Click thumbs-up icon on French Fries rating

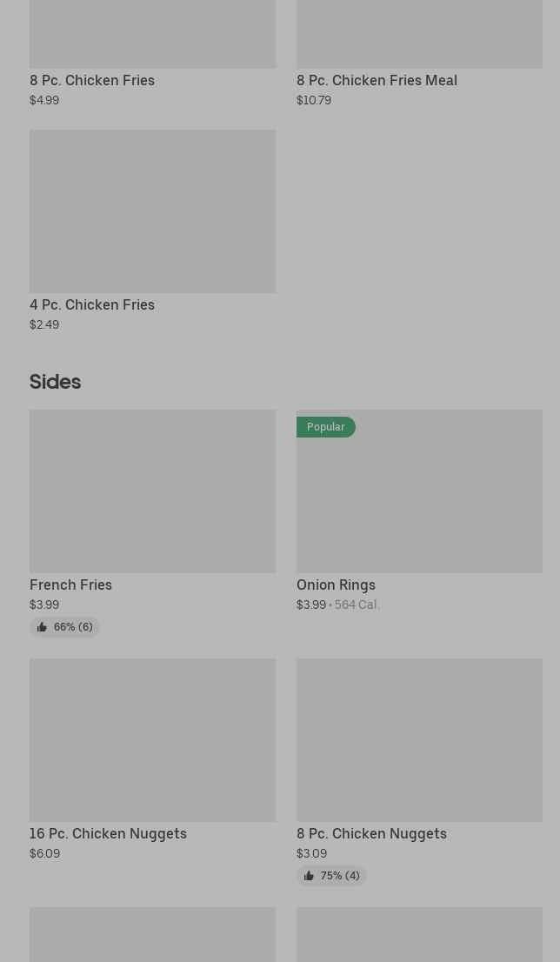click(42, 627)
